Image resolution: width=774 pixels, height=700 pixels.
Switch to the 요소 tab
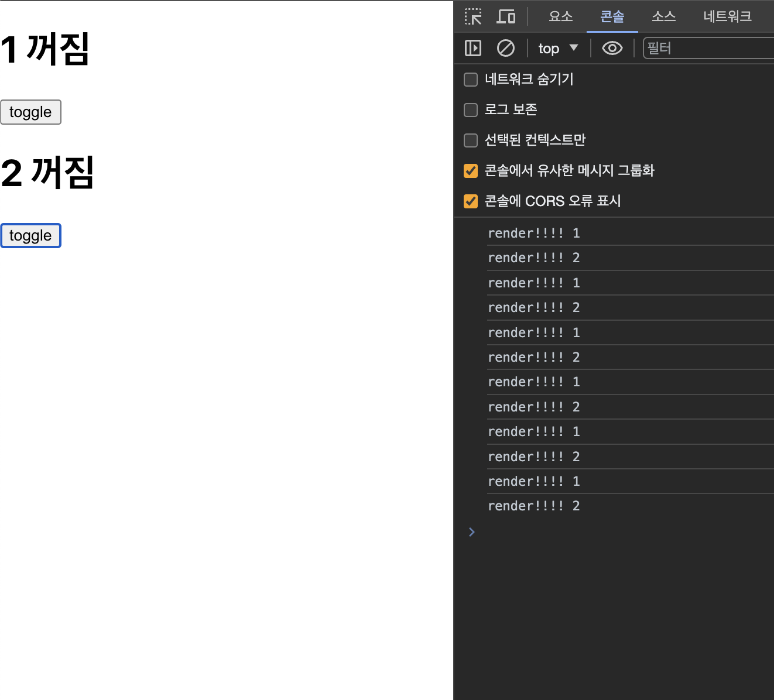pyautogui.click(x=560, y=17)
